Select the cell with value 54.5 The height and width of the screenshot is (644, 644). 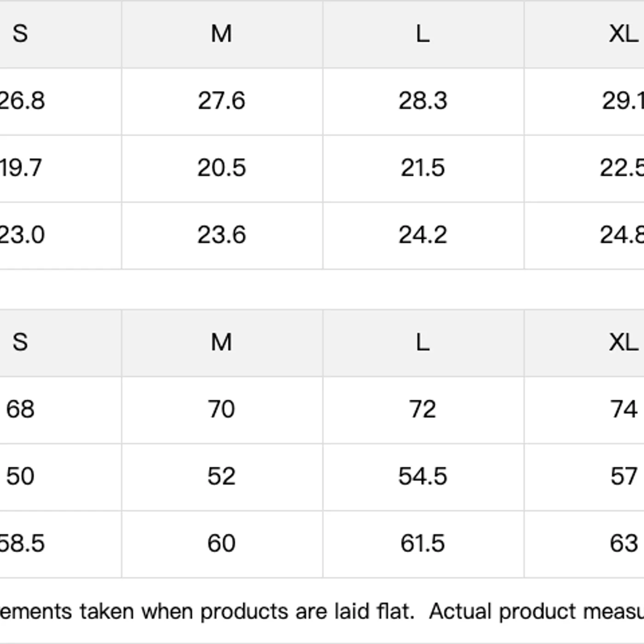pyautogui.click(x=423, y=477)
